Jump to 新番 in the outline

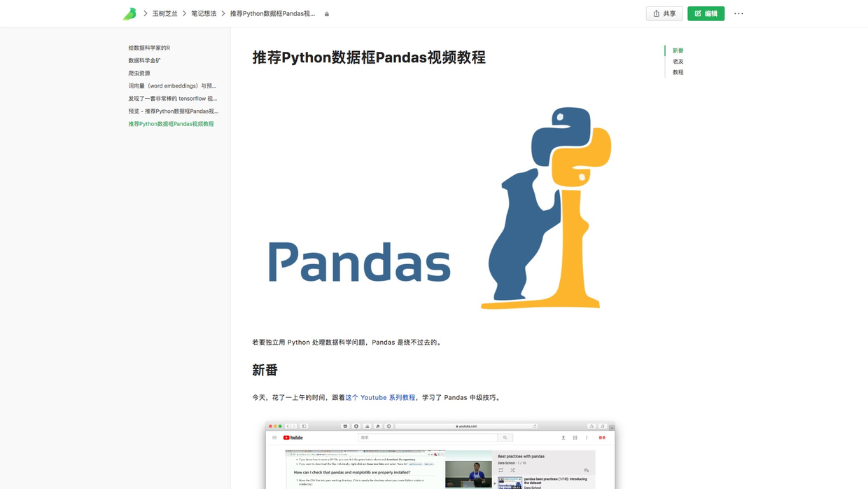pos(678,51)
